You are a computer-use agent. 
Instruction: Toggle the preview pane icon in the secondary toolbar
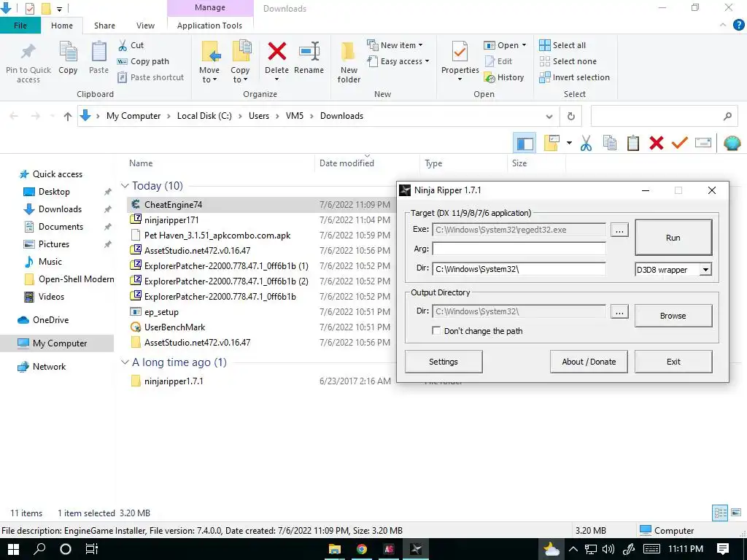525,143
